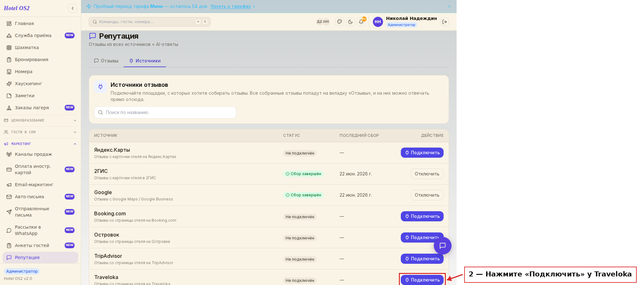Open Заказы лагеря in the sidebar

click(40, 108)
